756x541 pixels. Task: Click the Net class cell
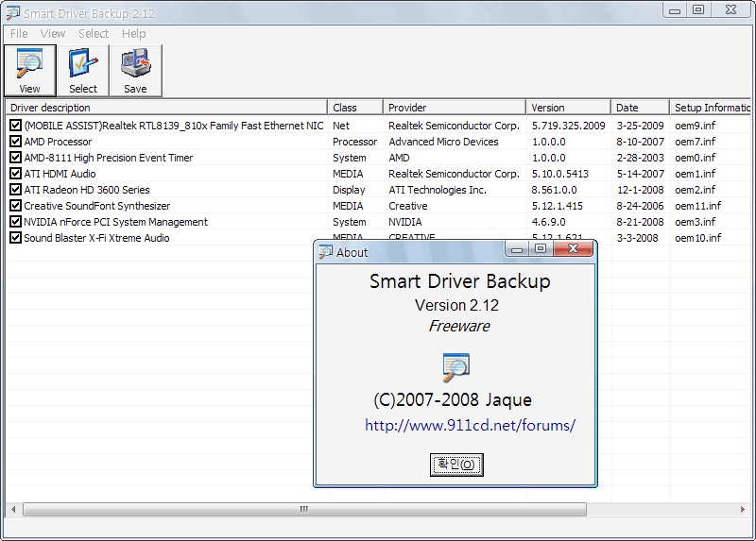[x=341, y=126]
